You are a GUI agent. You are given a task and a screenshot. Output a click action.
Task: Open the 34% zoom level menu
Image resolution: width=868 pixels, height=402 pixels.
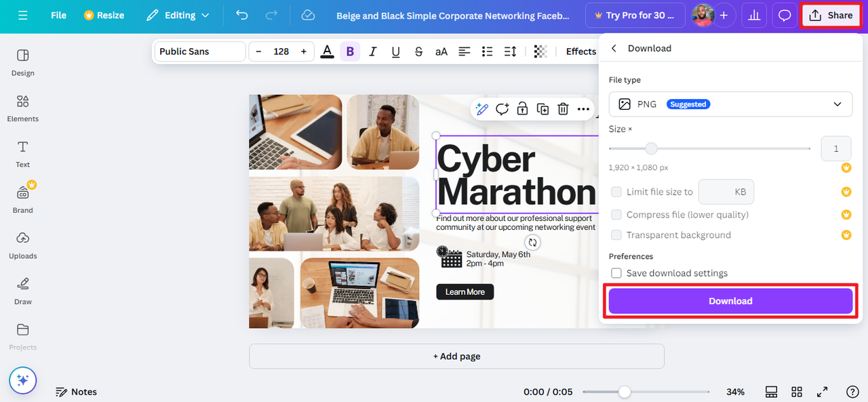[735, 392]
